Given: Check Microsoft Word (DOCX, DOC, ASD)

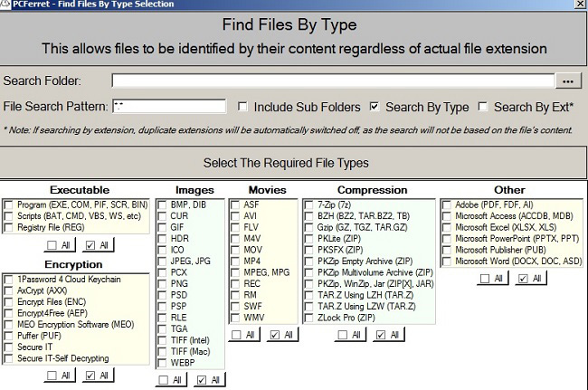Looking at the screenshot, I should [446, 261].
